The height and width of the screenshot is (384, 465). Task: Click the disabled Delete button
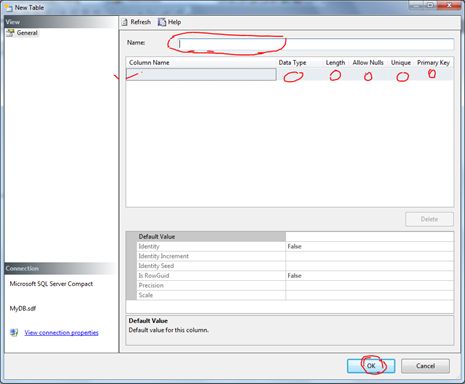429,219
